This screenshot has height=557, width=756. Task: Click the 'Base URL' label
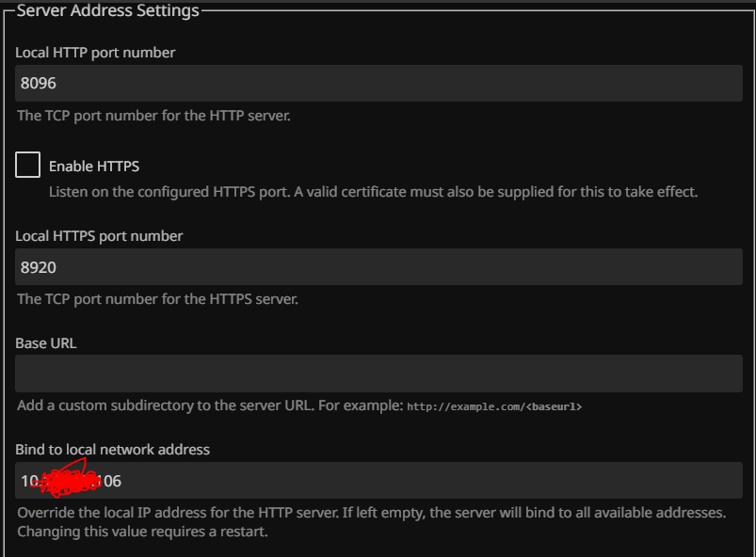point(46,343)
